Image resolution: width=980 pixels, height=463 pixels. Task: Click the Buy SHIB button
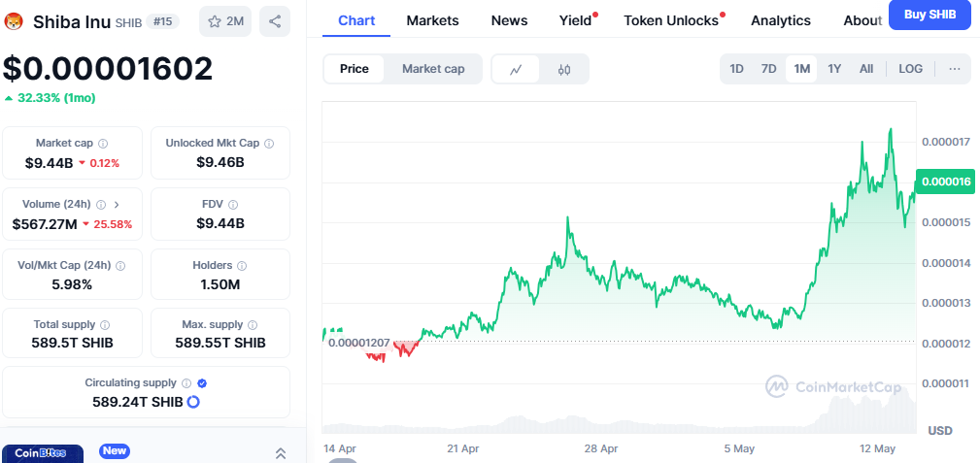pos(929,15)
